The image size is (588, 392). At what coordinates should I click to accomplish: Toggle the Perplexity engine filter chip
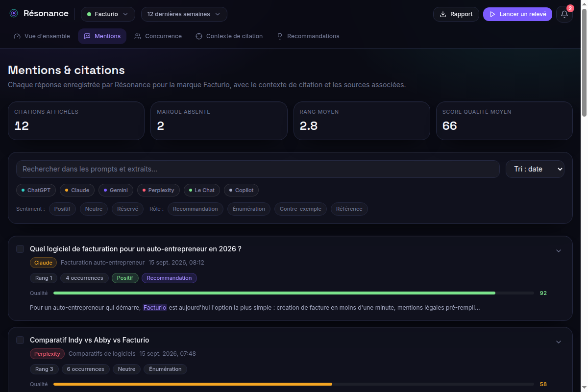tap(159, 190)
